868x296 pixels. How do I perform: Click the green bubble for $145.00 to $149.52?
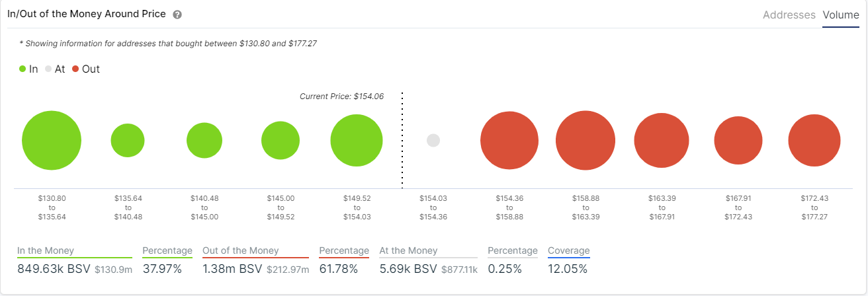(281, 141)
